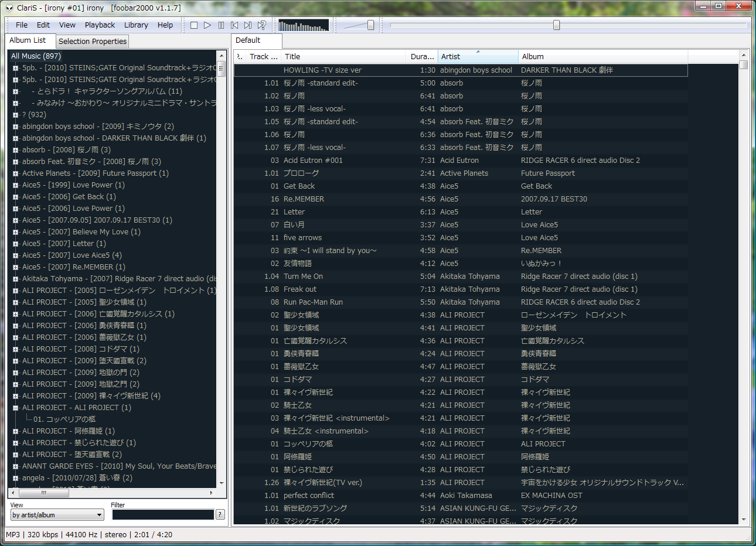Viewport: 756px width, 546px height.
Task: Expand Alice5 [2007] Love Alice5 (4) node
Action: 16,255
